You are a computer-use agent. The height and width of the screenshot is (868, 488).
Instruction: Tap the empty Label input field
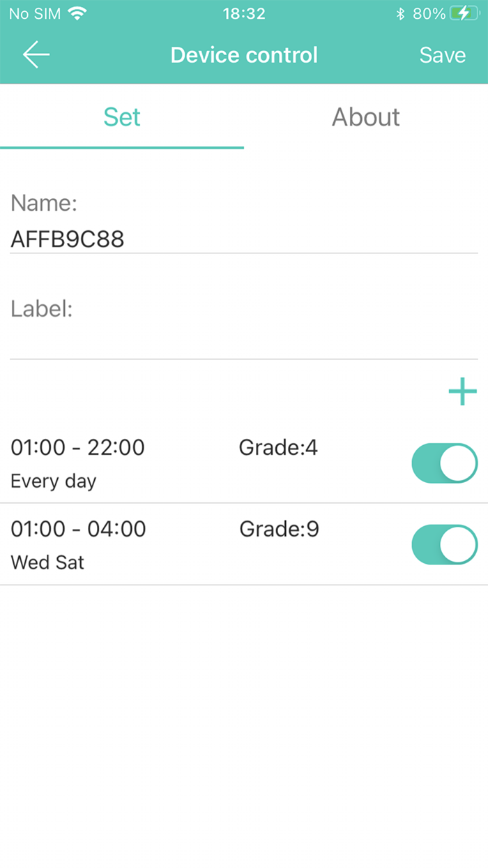pyautogui.click(x=244, y=343)
